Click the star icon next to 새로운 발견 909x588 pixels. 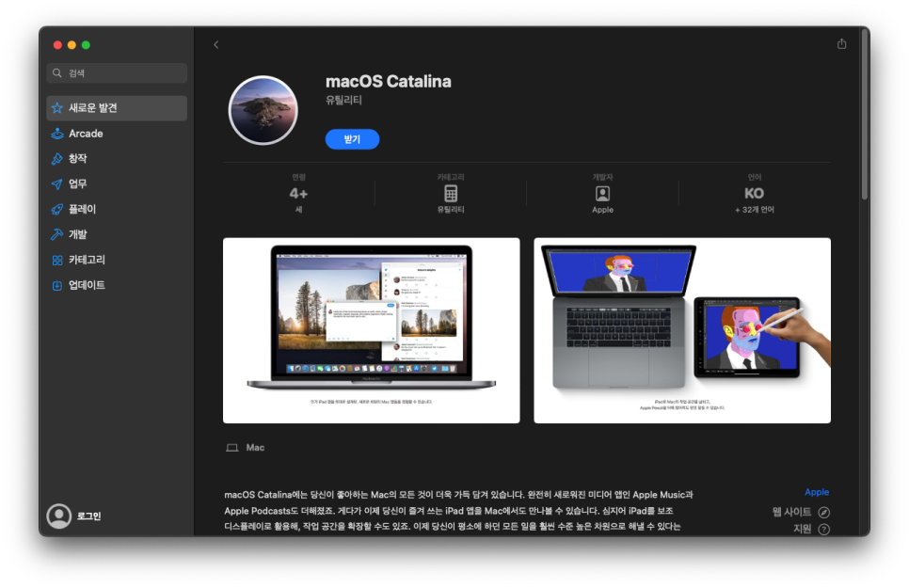56,108
